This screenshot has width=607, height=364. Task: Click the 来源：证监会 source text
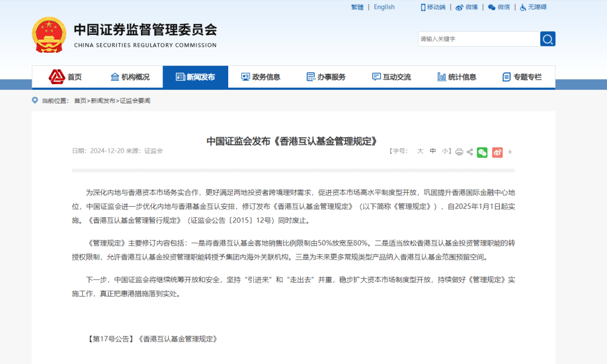pyautogui.click(x=144, y=151)
